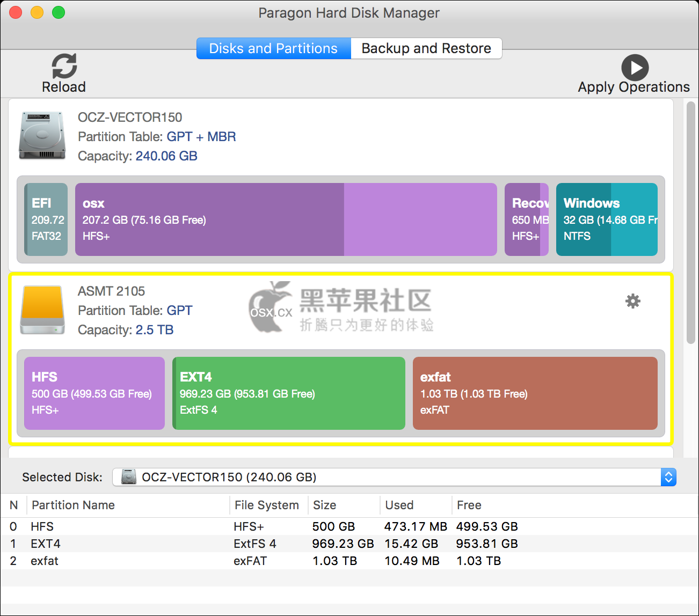The image size is (699, 616).
Task: Select the ASMT 2105 orange external drive icon
Action: pyautogui.click(x=42, y=310)
